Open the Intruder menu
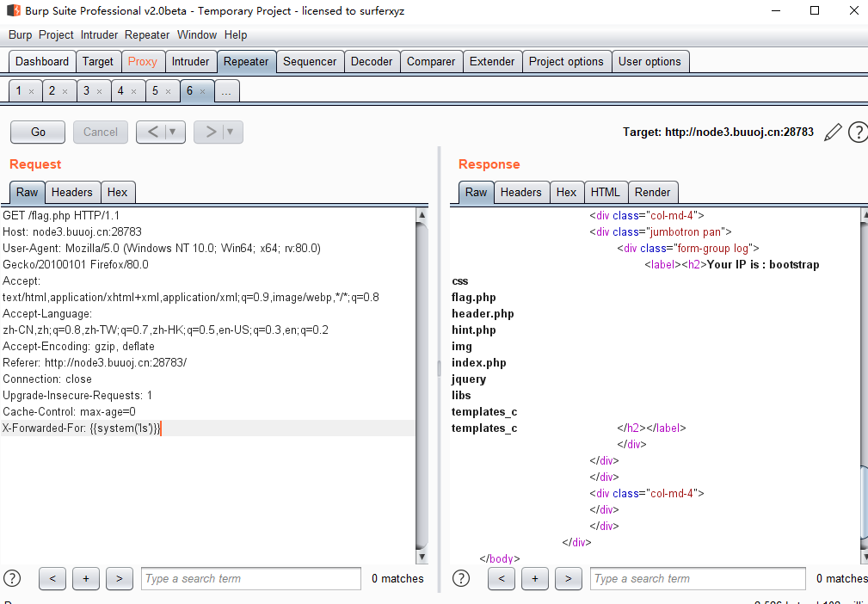This screenshot has width=868, height=604. [99, 35]
